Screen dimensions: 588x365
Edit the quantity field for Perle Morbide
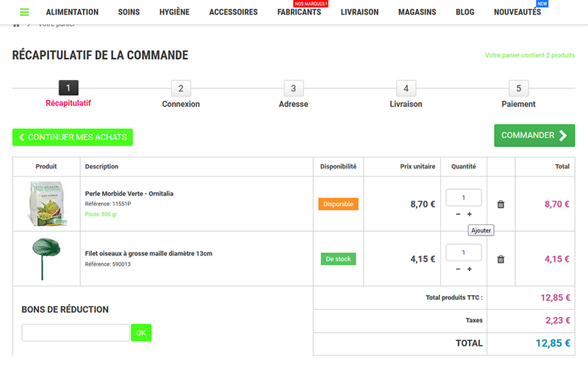pyautogui.click(x=464, y=197)
